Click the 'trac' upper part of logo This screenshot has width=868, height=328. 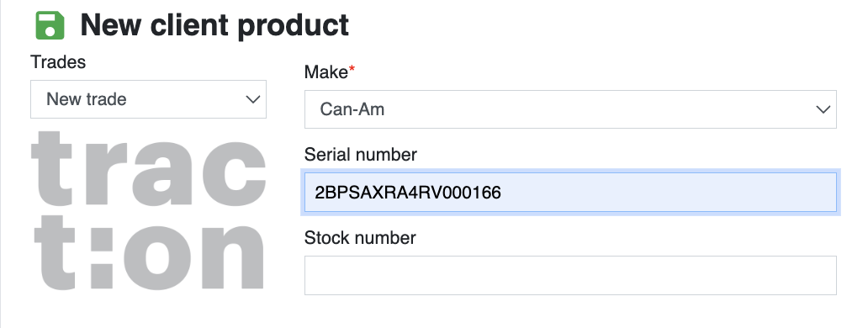(x=148, y=169)
